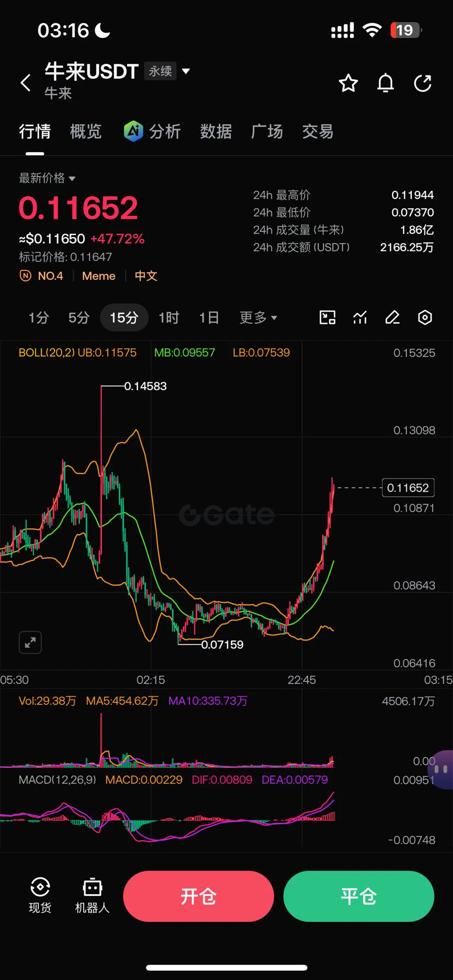Viewport: 453px width, 980px height.
Task: Open price alert bell icon
Action: click(x=386, y=83)
